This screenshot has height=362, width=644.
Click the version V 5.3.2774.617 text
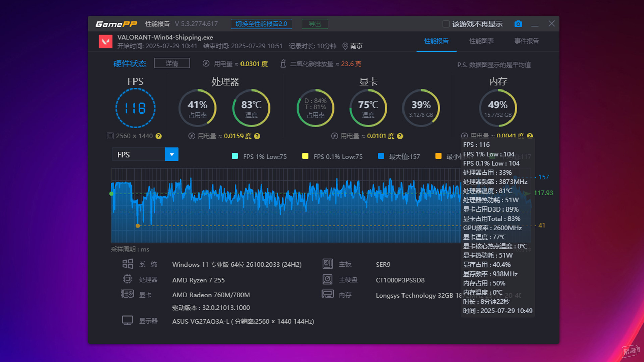point(196,24)
